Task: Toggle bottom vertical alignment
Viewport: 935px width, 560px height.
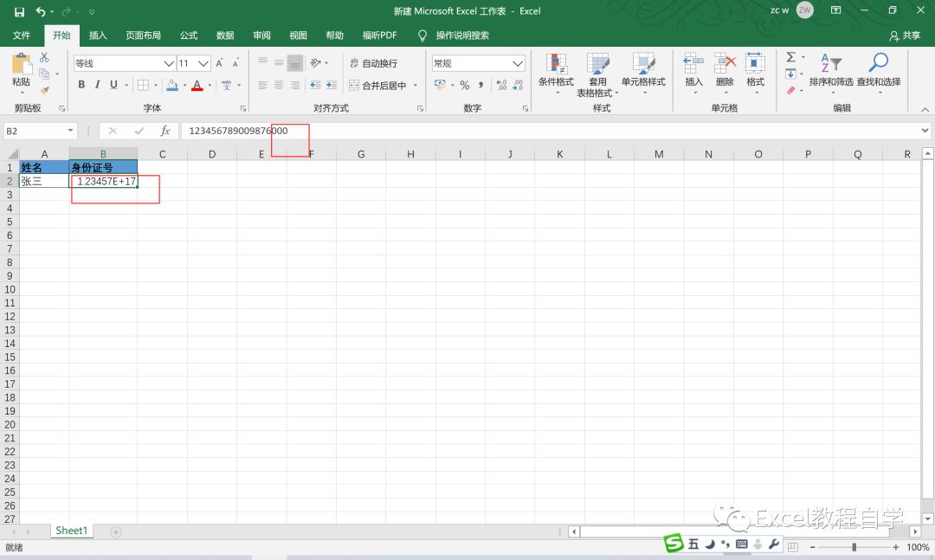Action: (295, 62)
